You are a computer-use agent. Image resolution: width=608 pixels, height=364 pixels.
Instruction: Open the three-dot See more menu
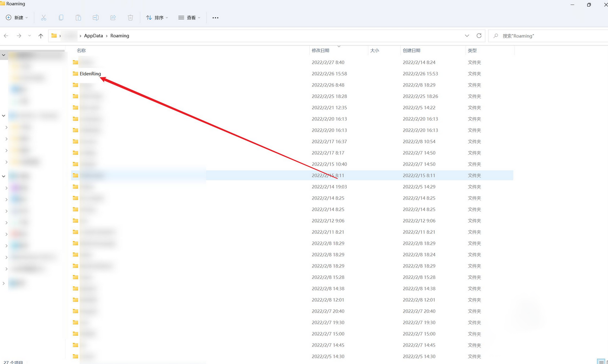[x=215, y=18]
